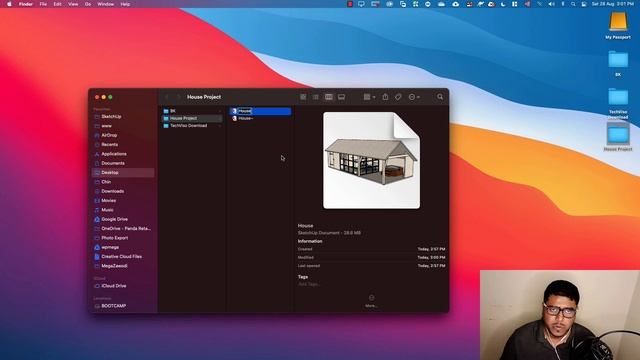Select TechViso Download folder in column
This screenshot has width=640, height=360.
coord(192,126)
